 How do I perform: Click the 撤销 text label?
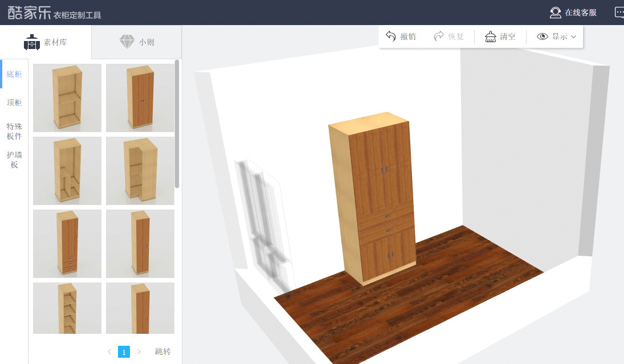pyautogui.click(x=408, y=36)
